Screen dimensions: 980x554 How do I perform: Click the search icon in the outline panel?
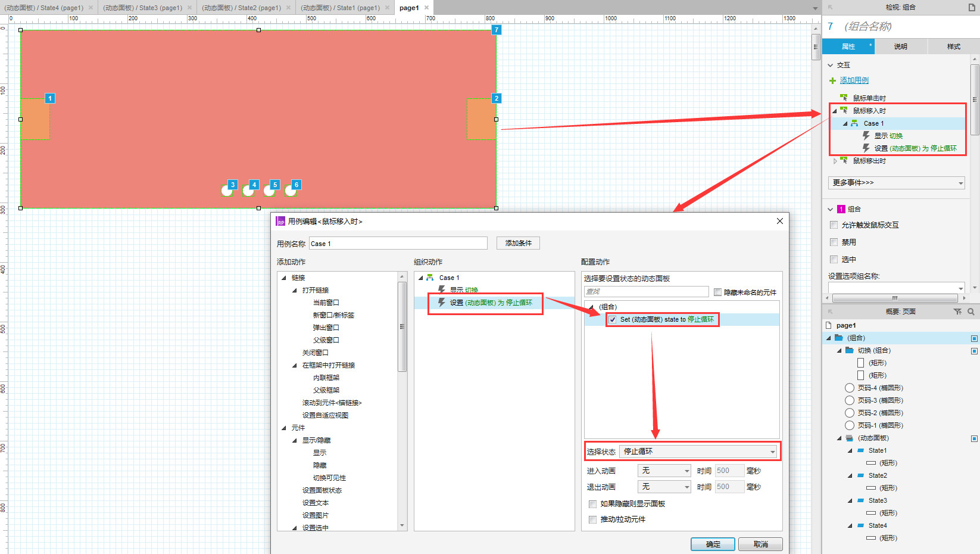click(970, 312)
